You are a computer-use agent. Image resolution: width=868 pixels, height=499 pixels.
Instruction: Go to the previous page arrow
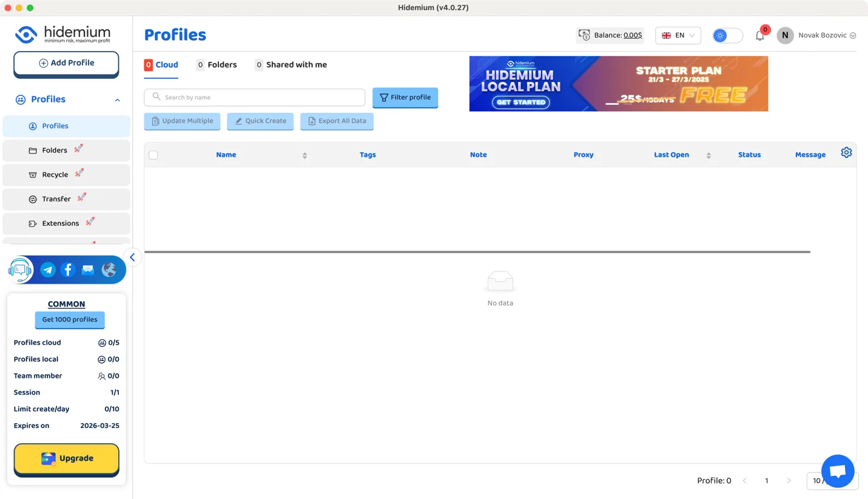745,481
